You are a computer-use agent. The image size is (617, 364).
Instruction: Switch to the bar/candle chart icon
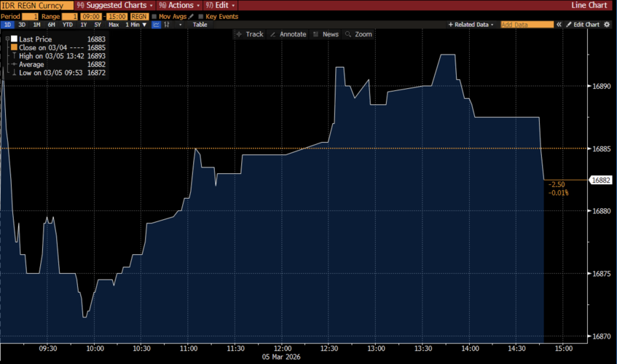click(x=168, y=24)
